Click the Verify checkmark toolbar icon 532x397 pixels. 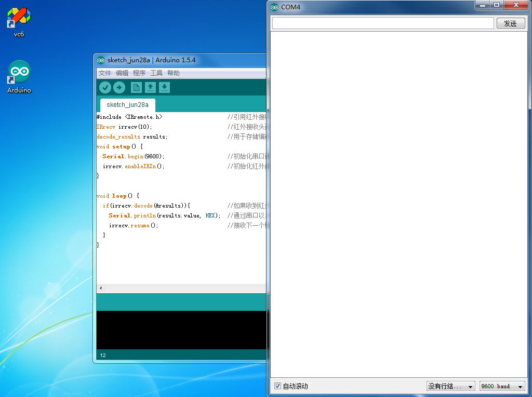click(105, 88)
